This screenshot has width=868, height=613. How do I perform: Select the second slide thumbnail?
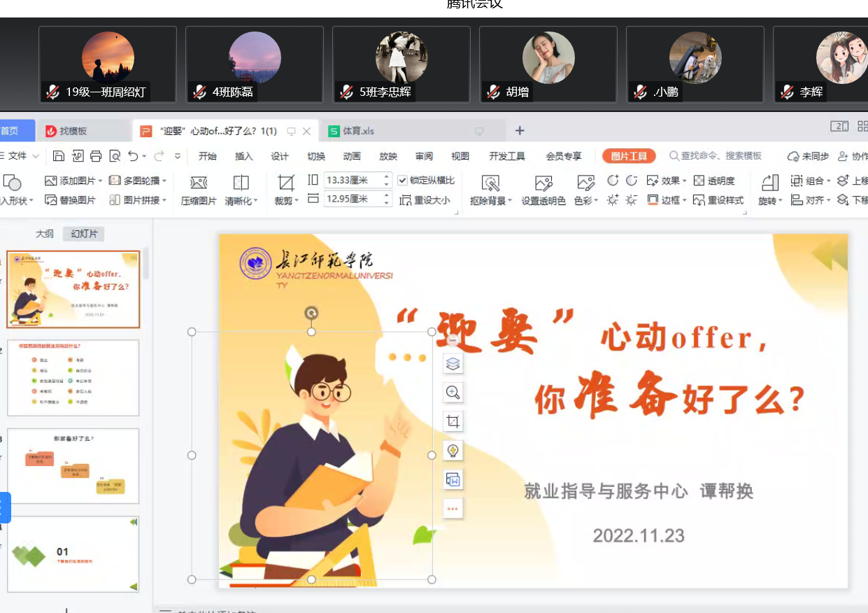tap(73, 378)
